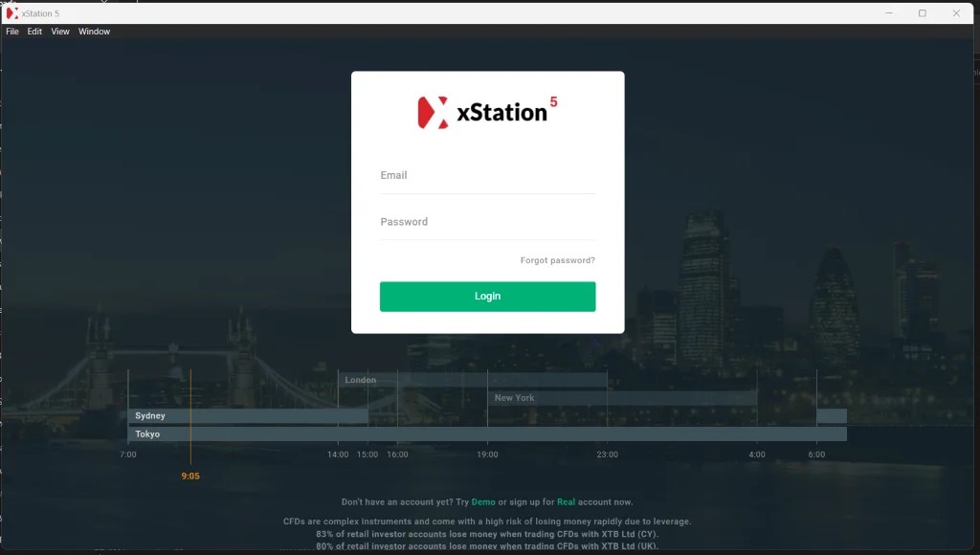Maximize the xStation 5 window
This screenshot has height=555, width=980.
point(923,13)
